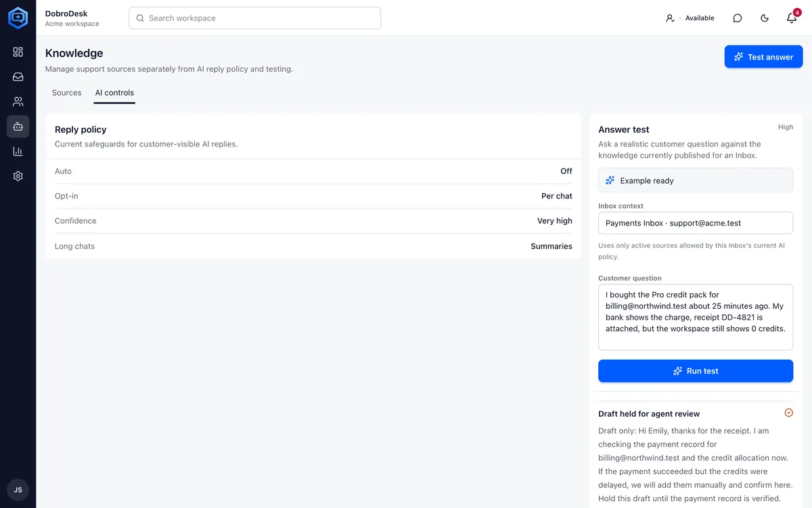
Task: Focus the Search workspace field
Action: point(254,18)
